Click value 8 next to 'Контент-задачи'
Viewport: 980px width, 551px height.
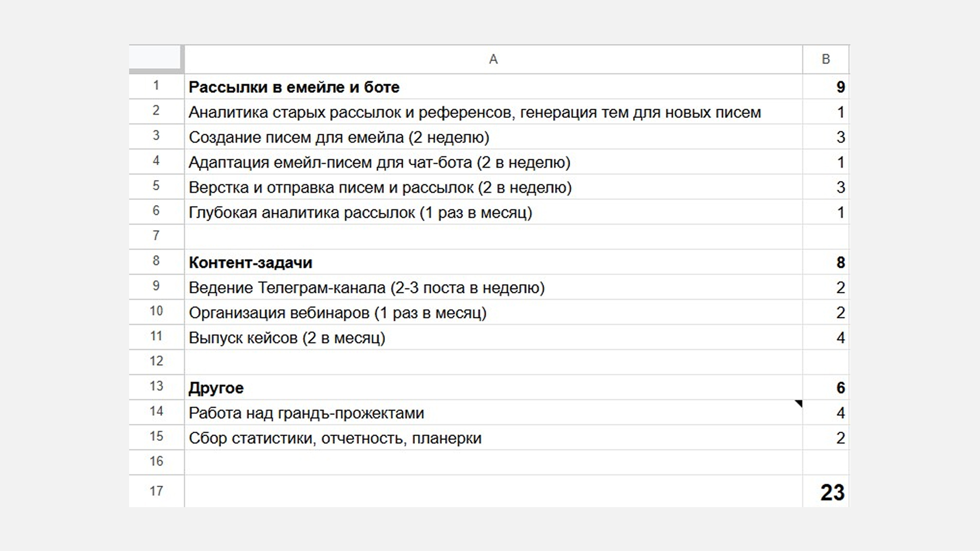(826, 262)
